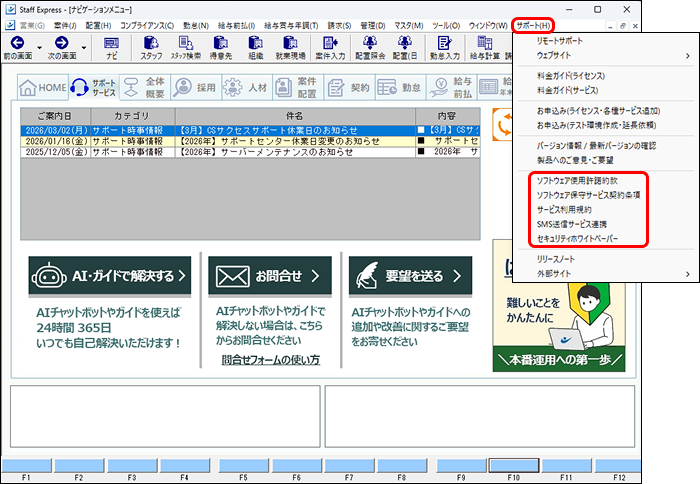Switch to the 給与前払 yen-hand tab
700x484 pixels.
point(451,88)
